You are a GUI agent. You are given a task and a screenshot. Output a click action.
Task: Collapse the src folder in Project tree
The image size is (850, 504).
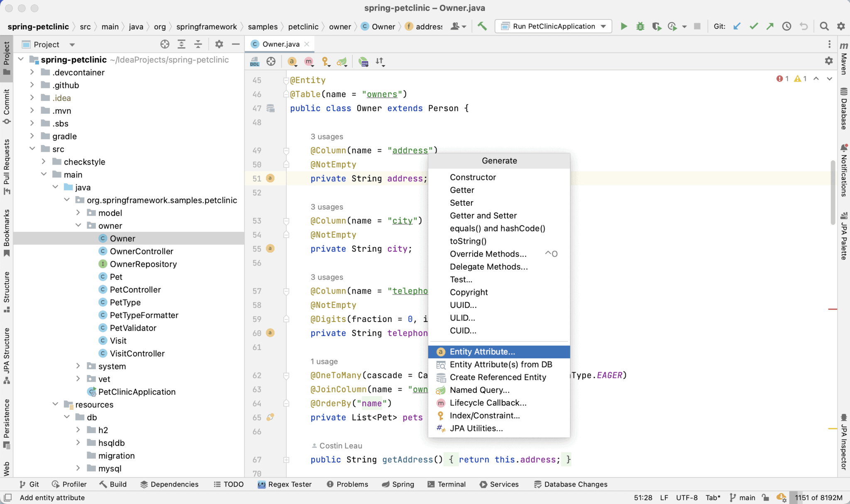[32, 149]
